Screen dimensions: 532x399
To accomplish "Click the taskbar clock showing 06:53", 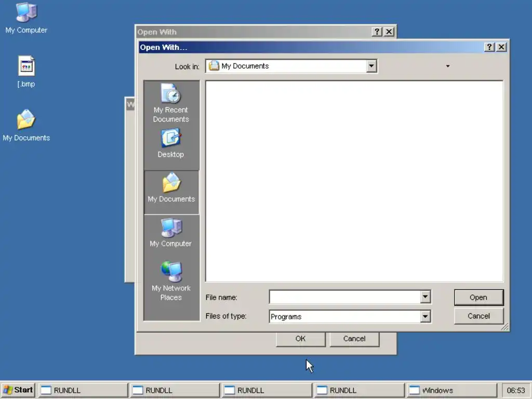I will (516, 390).
